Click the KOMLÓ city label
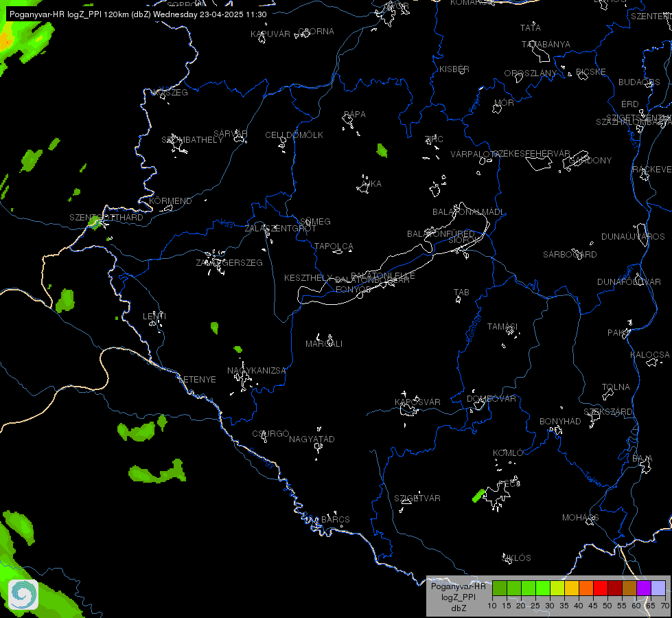The height and width of the screenshot is (618, 672). click(x=508, y=453)
